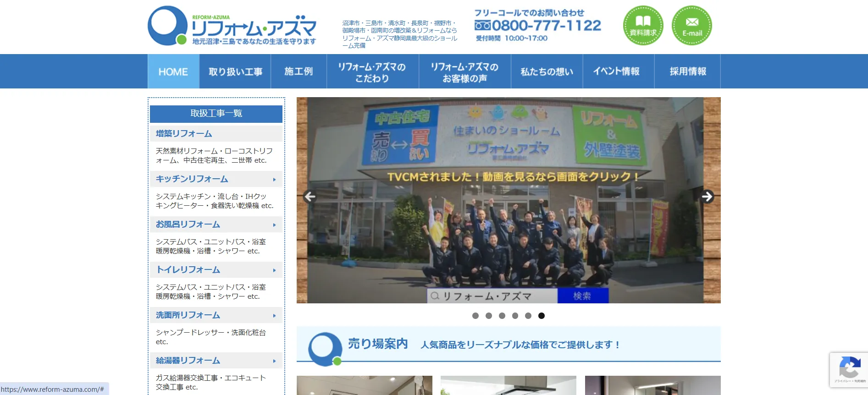The height and width of the screenshot is (395, 868).
Task: Click the システムキッチン・流し台 description text
Action: click(x=215, y=201)
